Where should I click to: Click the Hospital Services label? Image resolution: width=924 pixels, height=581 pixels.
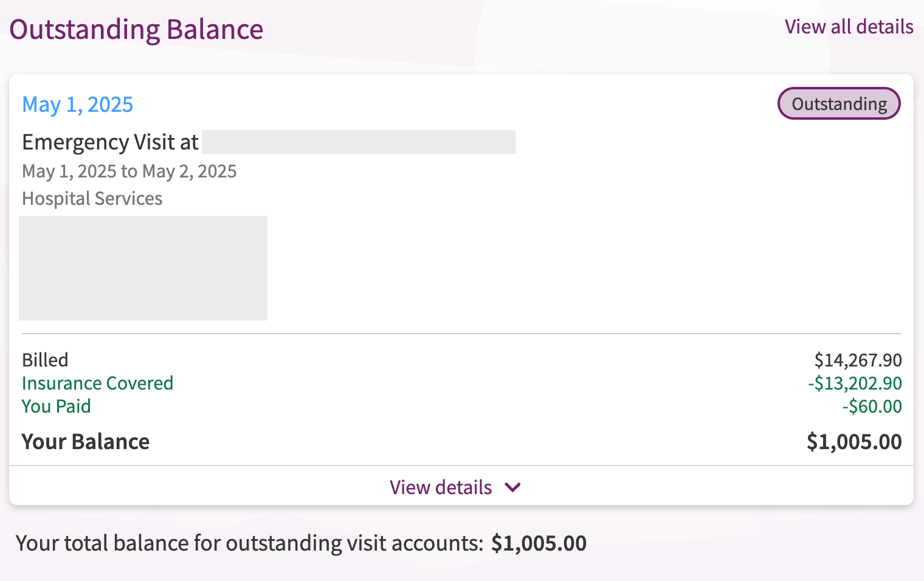[x=92, y=199]
